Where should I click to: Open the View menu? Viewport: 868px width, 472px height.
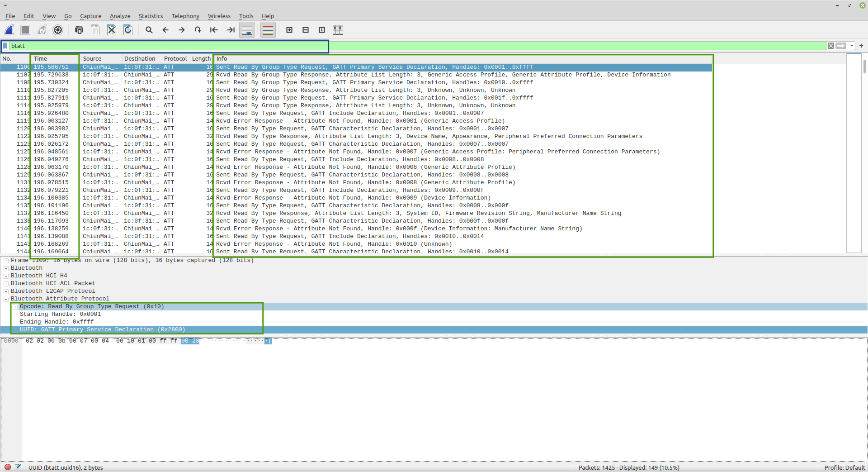click(49, 16)
